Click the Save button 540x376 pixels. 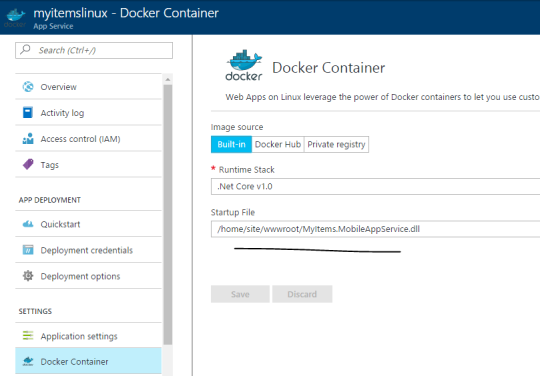click(x=240, y=294)
